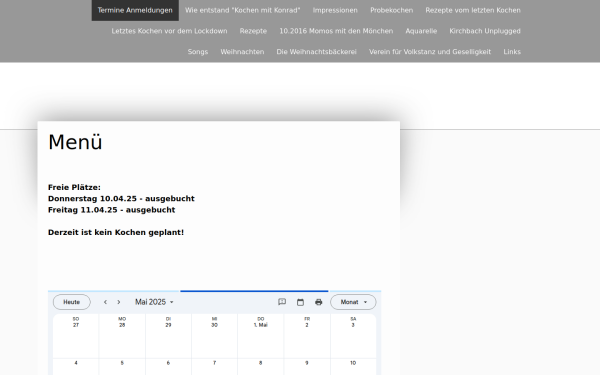The height and width of the screenshot is (375, 600).
Task: Visit Kirchbach Unplugged page
Action: [485, 31]
